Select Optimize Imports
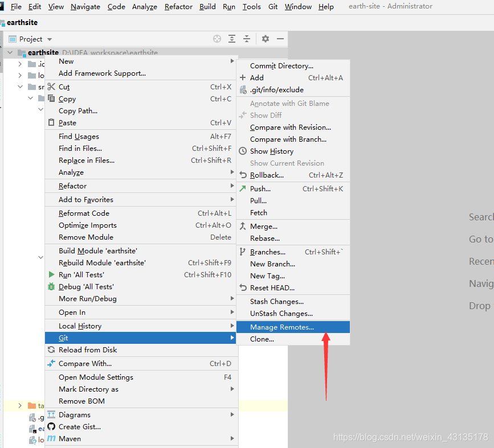 click(141, 225)
